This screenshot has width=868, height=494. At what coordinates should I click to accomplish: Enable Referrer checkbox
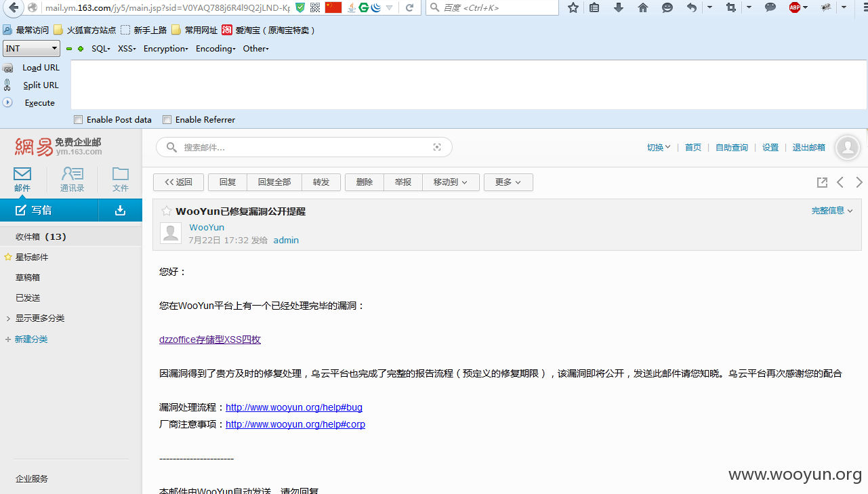pyautogui.click(x=167, y=119)
